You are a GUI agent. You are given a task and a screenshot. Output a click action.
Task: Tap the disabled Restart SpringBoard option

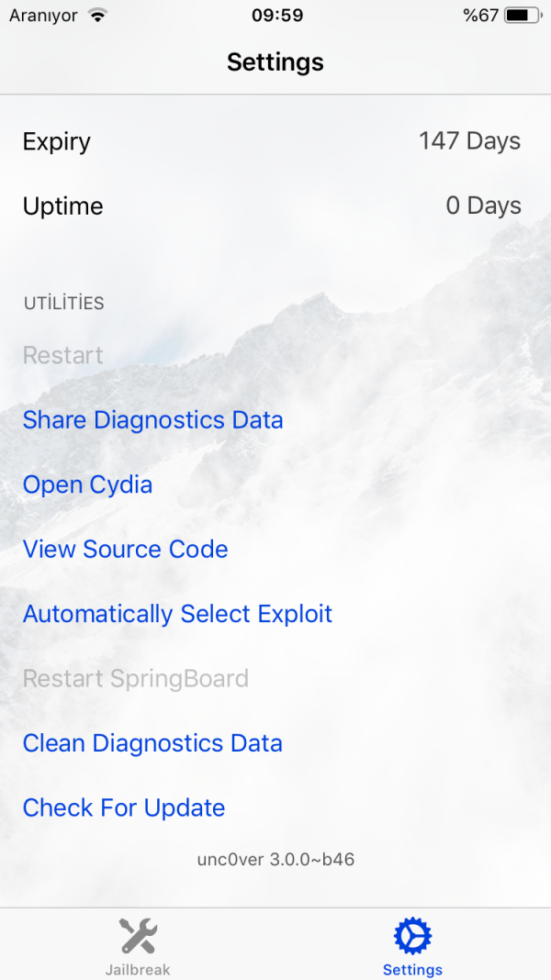tap(135, 679)
